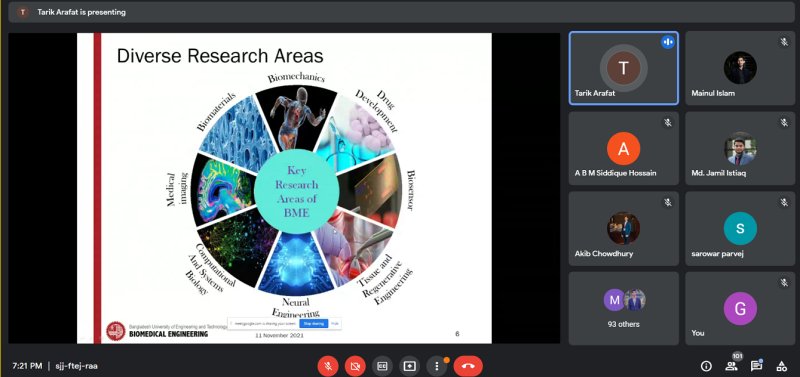
Task: Select Tarik Arafat's video tile
Action: tap(623, 68)
